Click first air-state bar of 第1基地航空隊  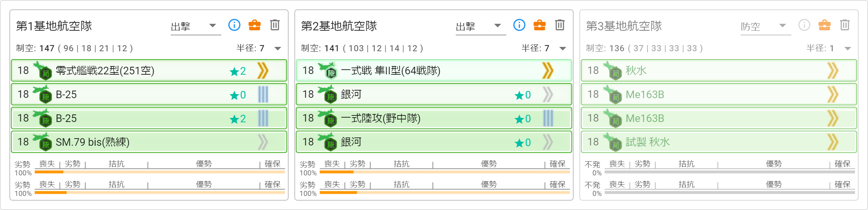(x=159, y=172)
